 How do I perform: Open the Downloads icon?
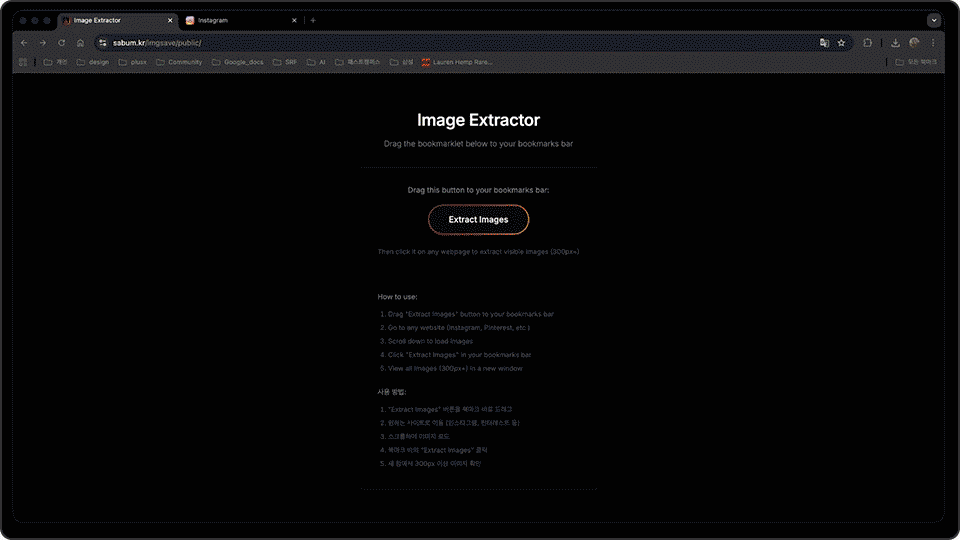click(895, 43)
